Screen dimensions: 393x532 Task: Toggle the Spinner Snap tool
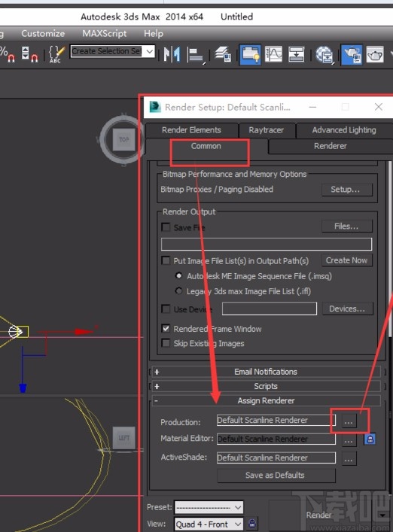click(29, 54)
